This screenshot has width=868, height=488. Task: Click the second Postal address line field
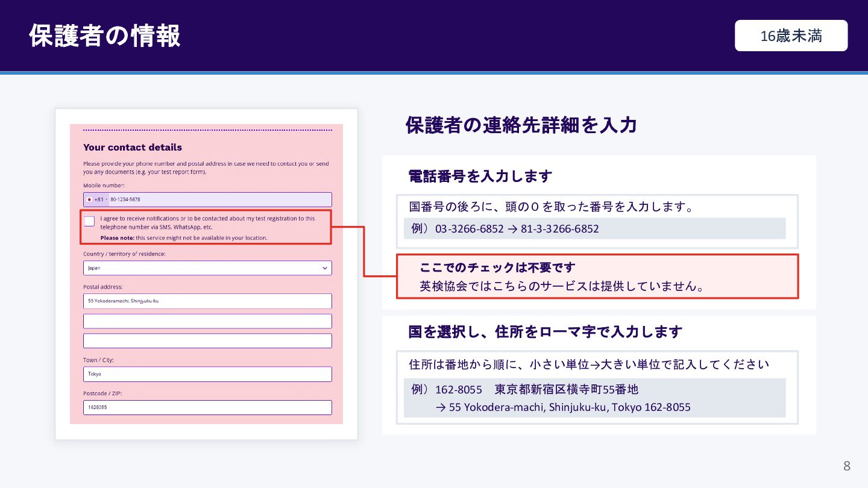(x=207, y=321)
